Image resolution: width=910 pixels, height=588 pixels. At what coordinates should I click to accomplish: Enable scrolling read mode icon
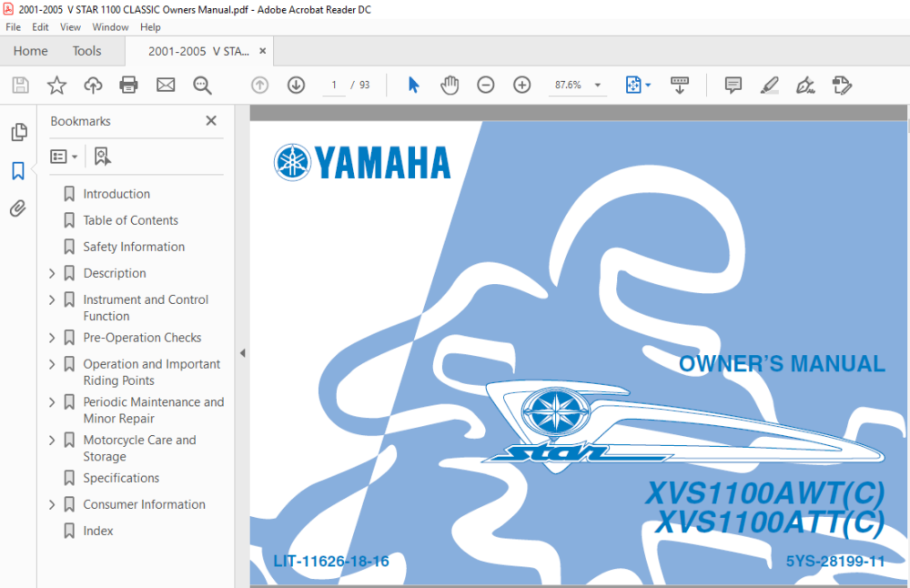click(x=680, y=86)
